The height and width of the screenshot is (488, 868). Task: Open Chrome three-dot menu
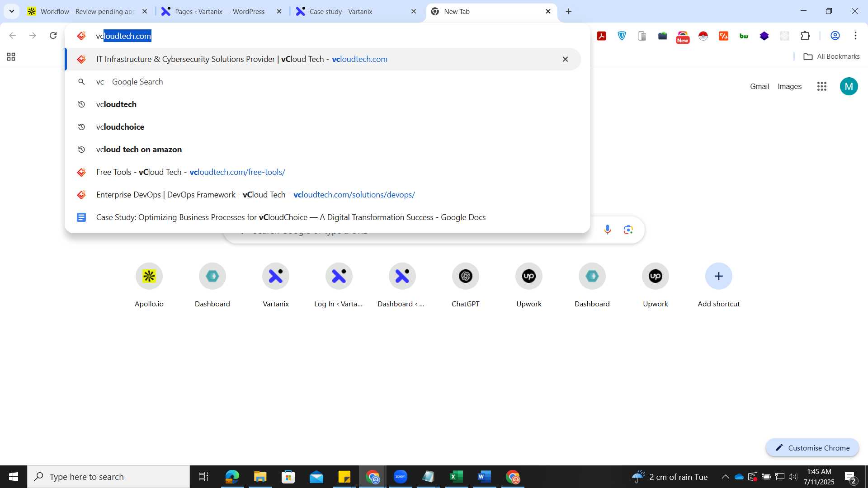(x=855, y=36)
